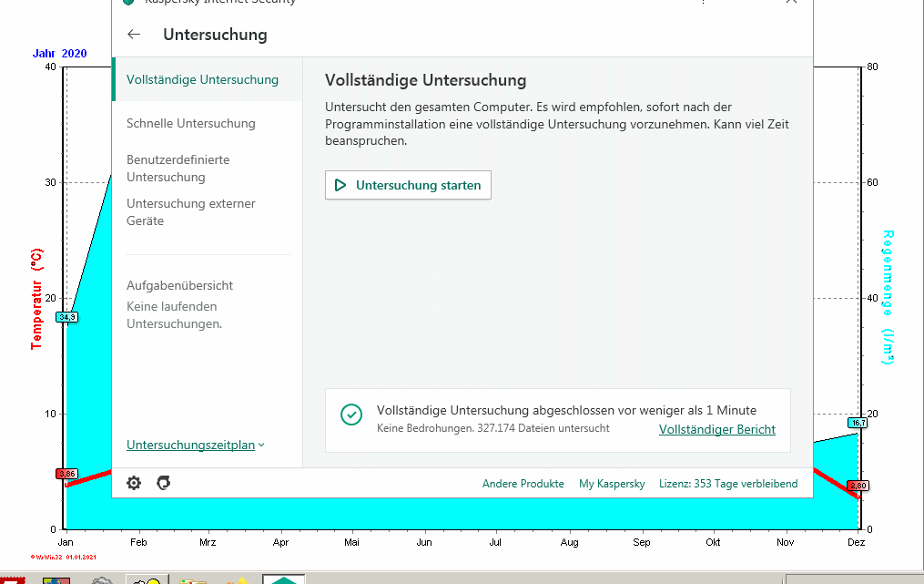Viewport: 924px width, 584px height.
Task: Click the 'Sep' month label on chart
Action: 642,542
